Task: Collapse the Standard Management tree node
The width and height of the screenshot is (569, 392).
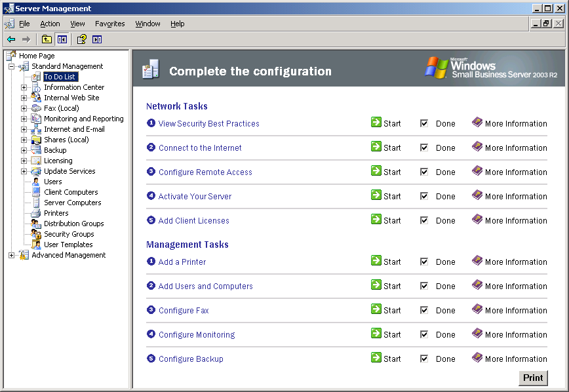Action: (x=12, y=66)
